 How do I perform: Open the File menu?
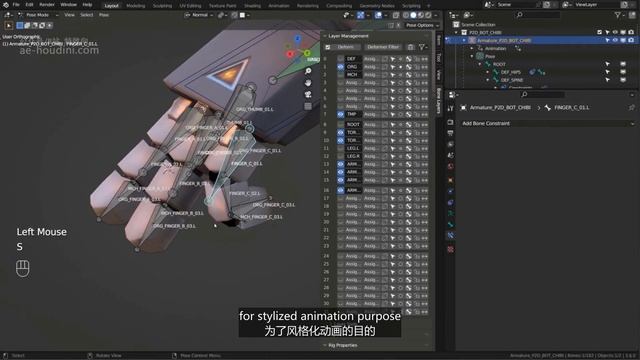(x=16, y=5)
